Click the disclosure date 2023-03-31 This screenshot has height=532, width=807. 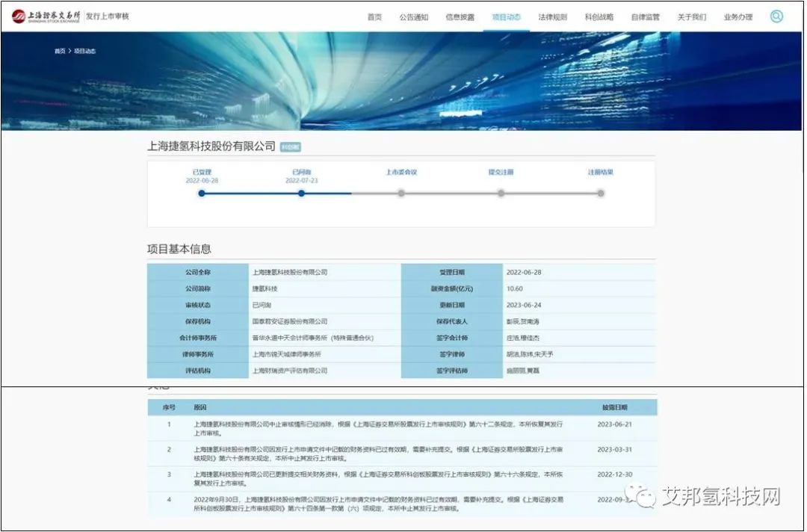point(614,449)
